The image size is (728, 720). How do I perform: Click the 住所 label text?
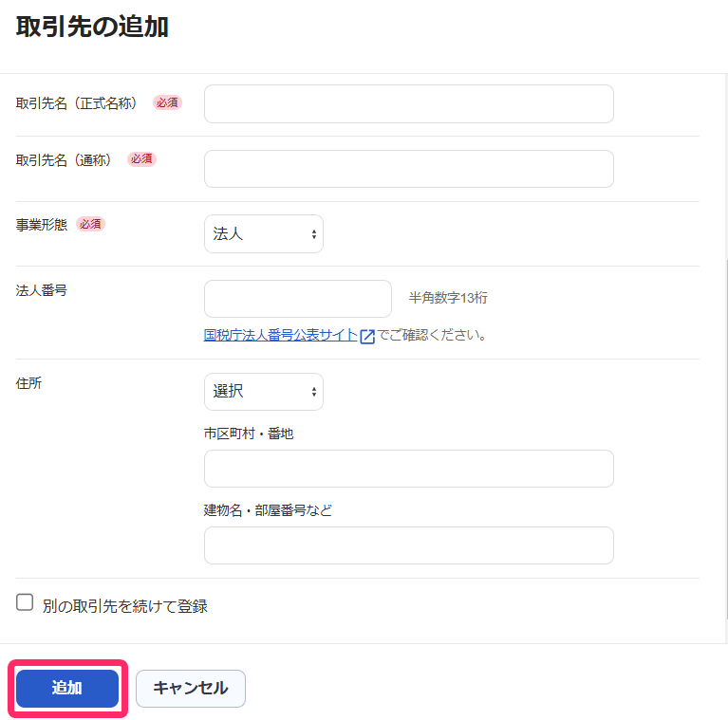click(x=28, y=383)
